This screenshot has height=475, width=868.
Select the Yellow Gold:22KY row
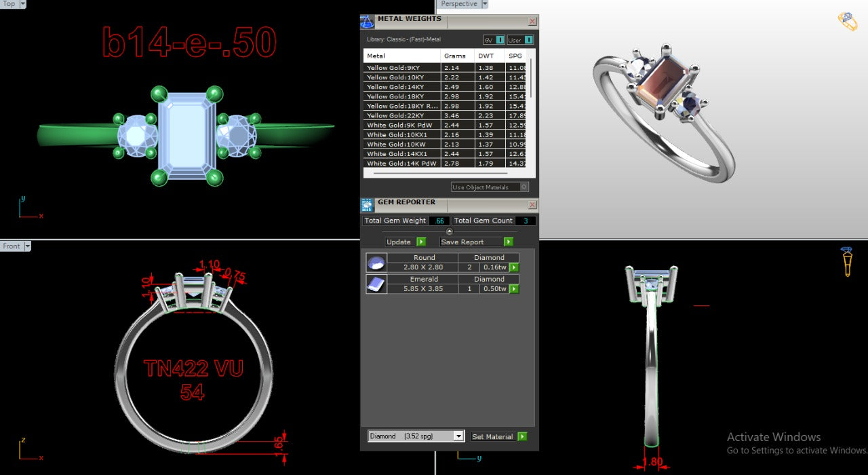[x=446, y=115]
